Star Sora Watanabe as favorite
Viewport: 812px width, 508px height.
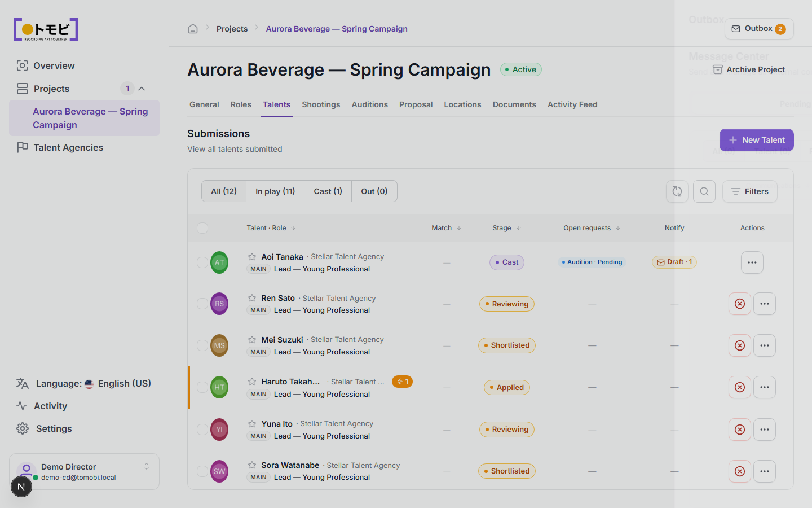tap(252, 465)
